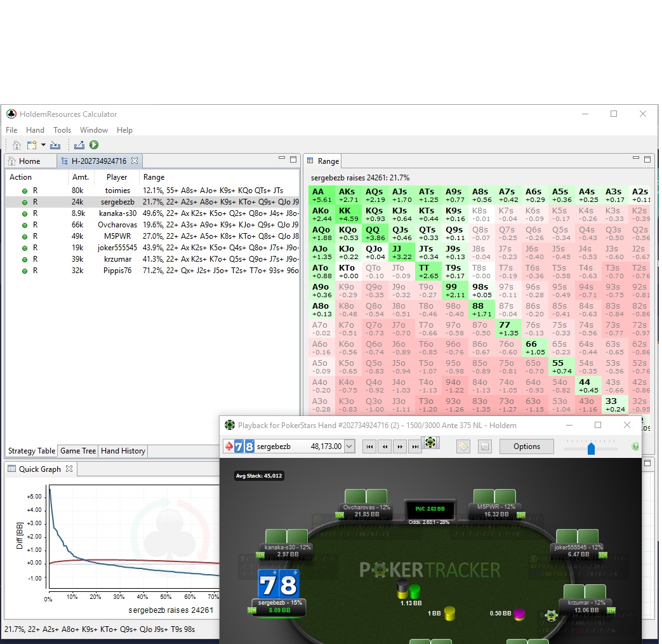Click the green help icon in Playback window
The height and width of the screenshot is (644, 662).
[x=635, y=446]
